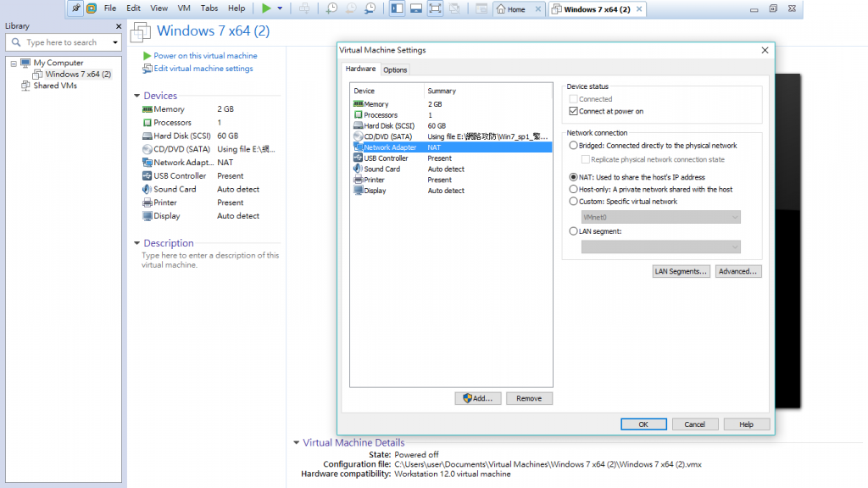The height and width of the screenshot is (488, 868).
Task: Open the Edit menu
Action: 133,8
